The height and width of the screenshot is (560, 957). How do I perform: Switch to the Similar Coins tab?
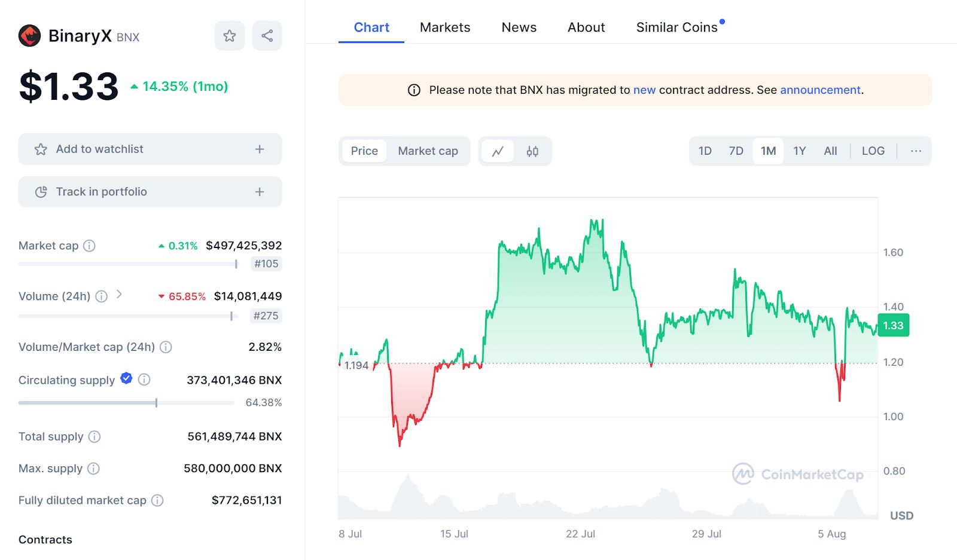[x=676, y=27]
